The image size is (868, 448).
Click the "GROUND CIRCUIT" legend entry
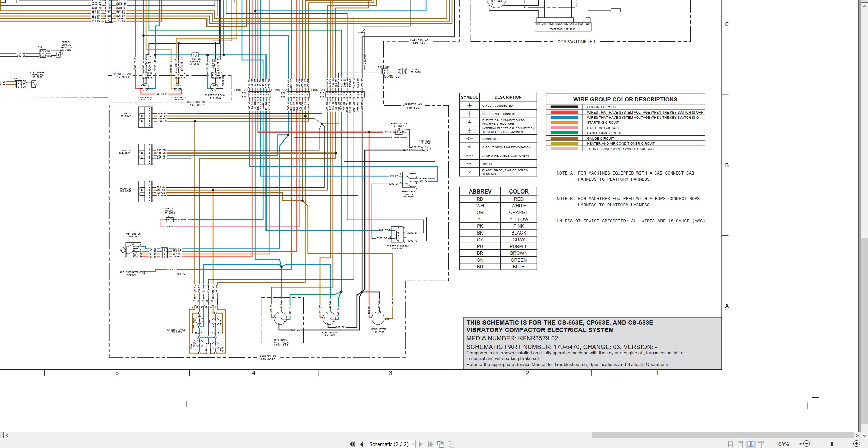[x=602, y=107]
